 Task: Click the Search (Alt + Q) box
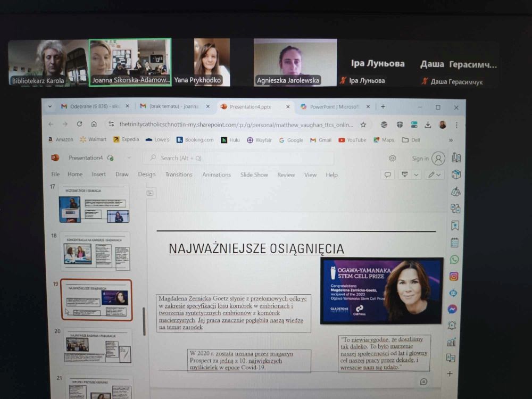[238, 158]
